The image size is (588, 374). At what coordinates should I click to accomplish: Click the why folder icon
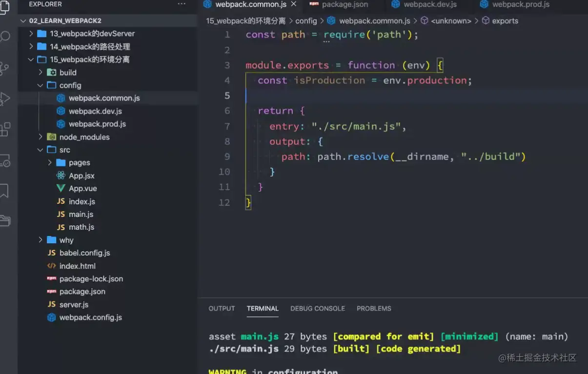(51, 240)
